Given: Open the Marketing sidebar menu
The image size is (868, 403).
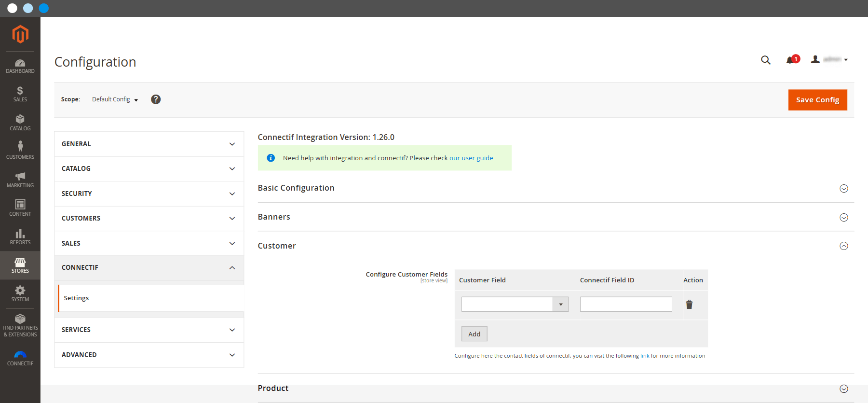Looking at the screenshot, I should (x=20, y=180).
